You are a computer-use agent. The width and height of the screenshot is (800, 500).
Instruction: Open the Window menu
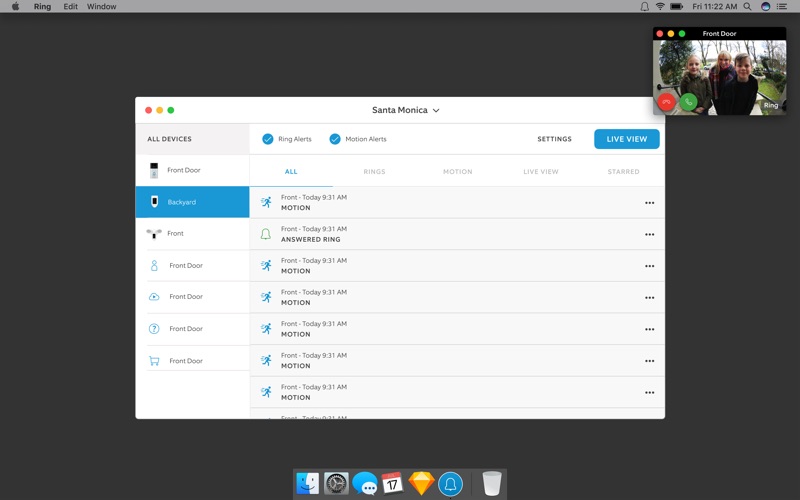(x=102, y=7)
